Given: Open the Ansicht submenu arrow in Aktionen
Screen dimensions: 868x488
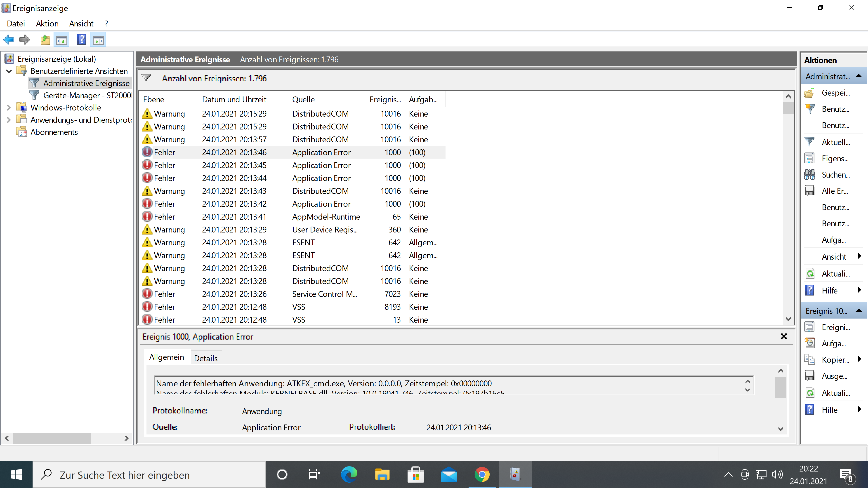Looking at the screenshot, I should click(x=859, y=256).
